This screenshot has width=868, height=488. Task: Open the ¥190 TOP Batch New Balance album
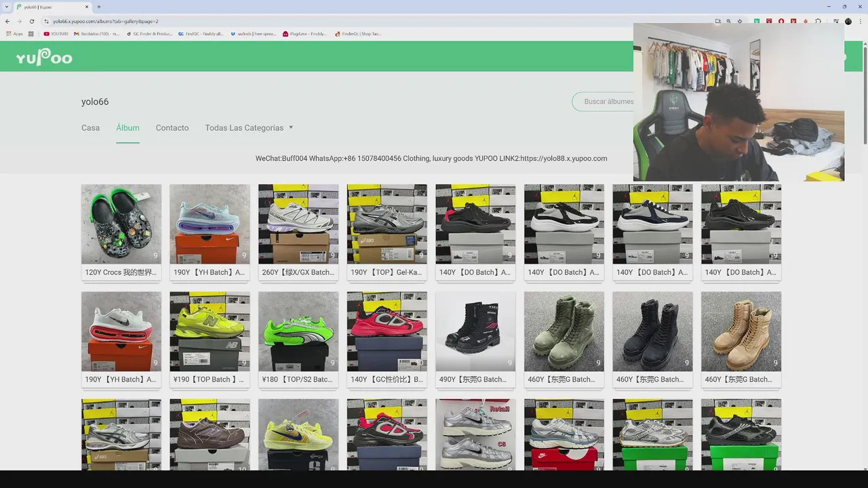(x=210, y=331)
